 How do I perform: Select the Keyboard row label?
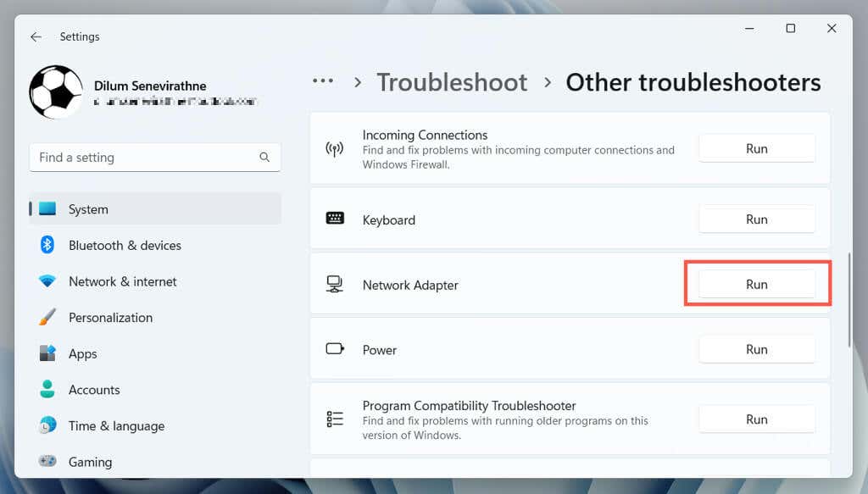(388, 220)
